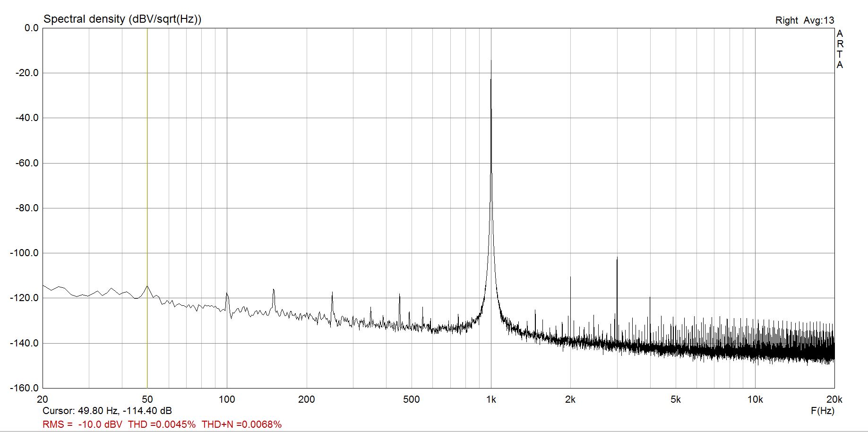The height and width of the screenshot is (432, 868).
Task: Click the 'THD+N =0.0068%' readout
Action: pyautogui.click(x=241, y=424)
